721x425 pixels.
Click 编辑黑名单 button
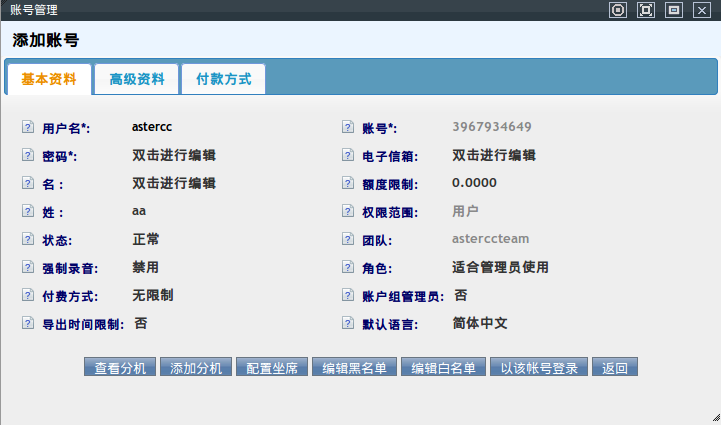click(x=354, y=367)
